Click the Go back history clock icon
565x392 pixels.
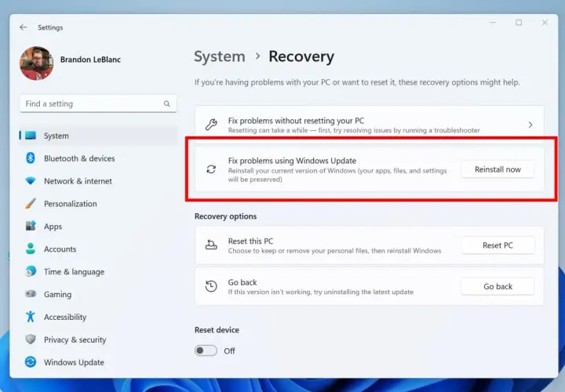211,286
